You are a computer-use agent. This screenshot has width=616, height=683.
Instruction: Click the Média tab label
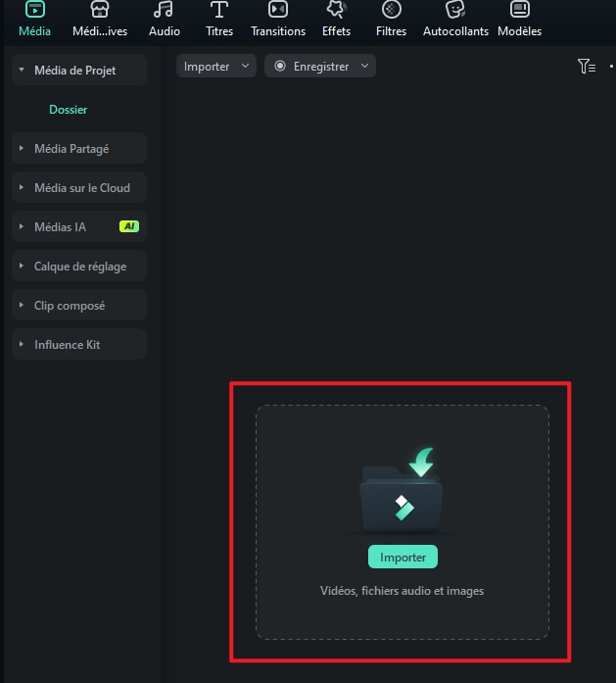34,31
